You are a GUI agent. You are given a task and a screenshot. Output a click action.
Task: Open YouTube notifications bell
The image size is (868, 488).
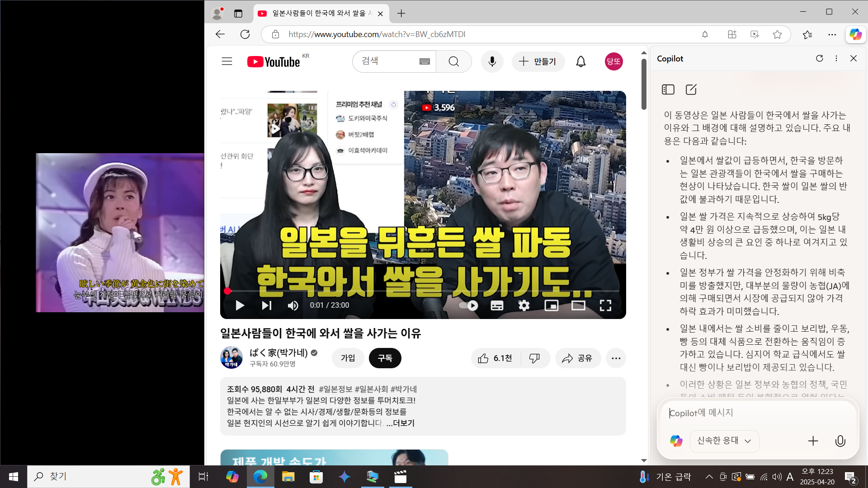[580, 61]
